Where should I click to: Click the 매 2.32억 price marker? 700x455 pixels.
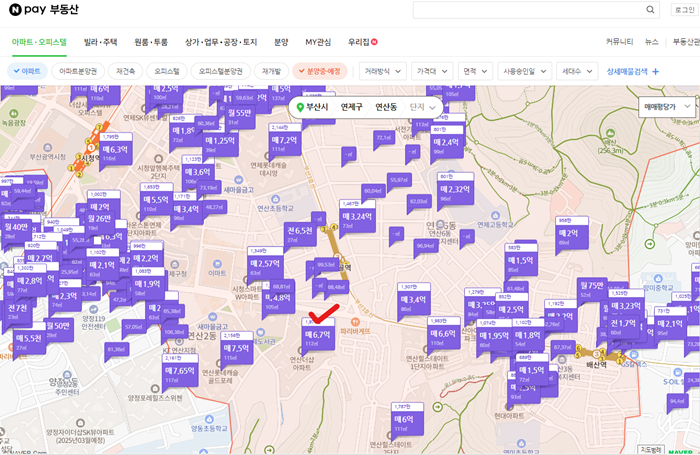point(455,189)
